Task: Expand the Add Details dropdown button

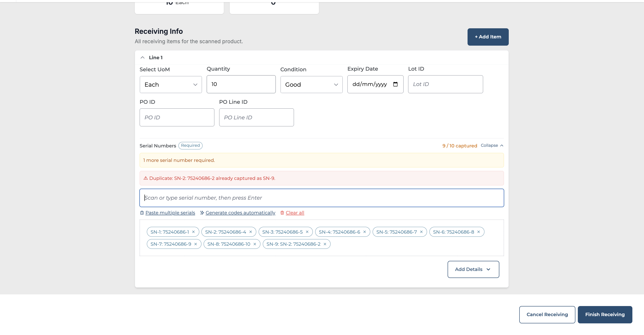Action: (x=473, y=269)
